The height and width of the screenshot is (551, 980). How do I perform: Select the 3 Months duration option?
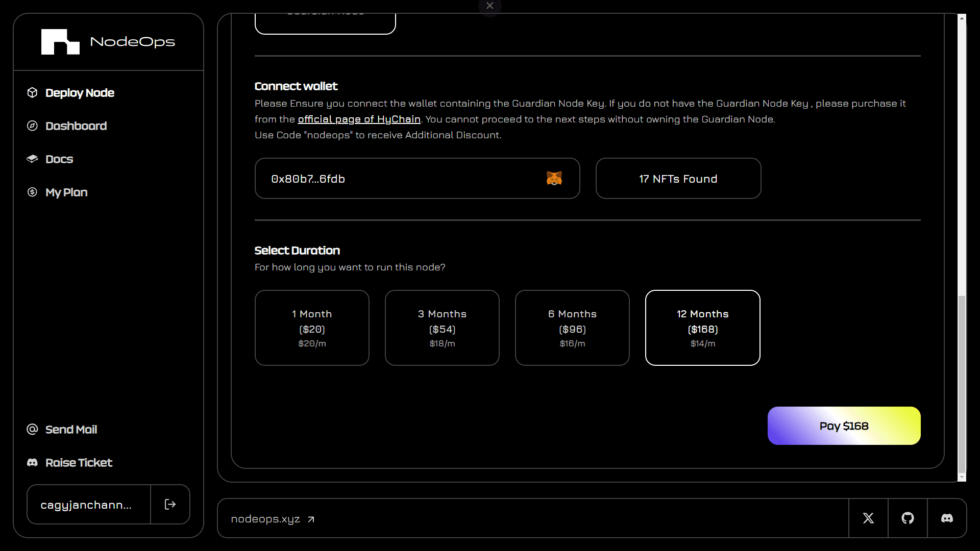[442, 328]
